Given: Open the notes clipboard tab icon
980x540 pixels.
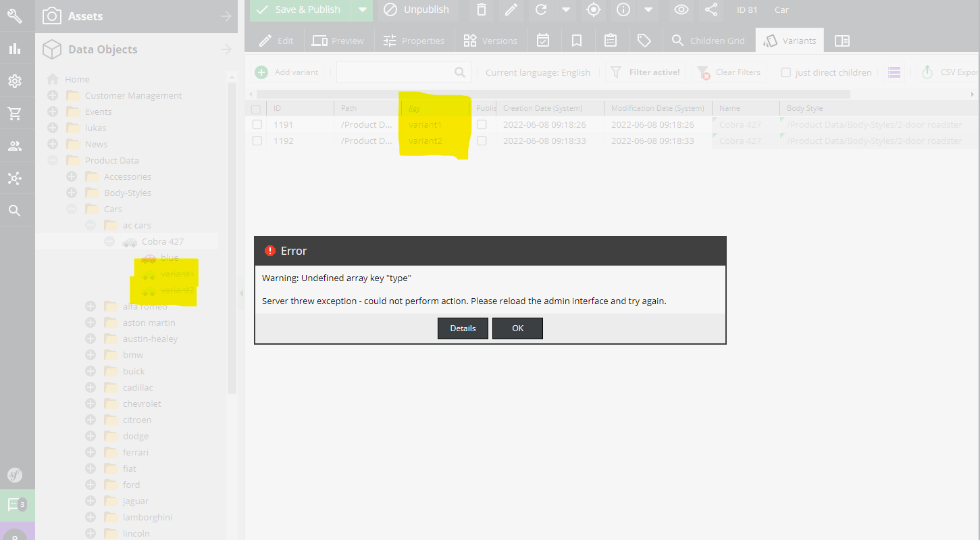Looking at the screenshot, I should click(x=611, y=41).
